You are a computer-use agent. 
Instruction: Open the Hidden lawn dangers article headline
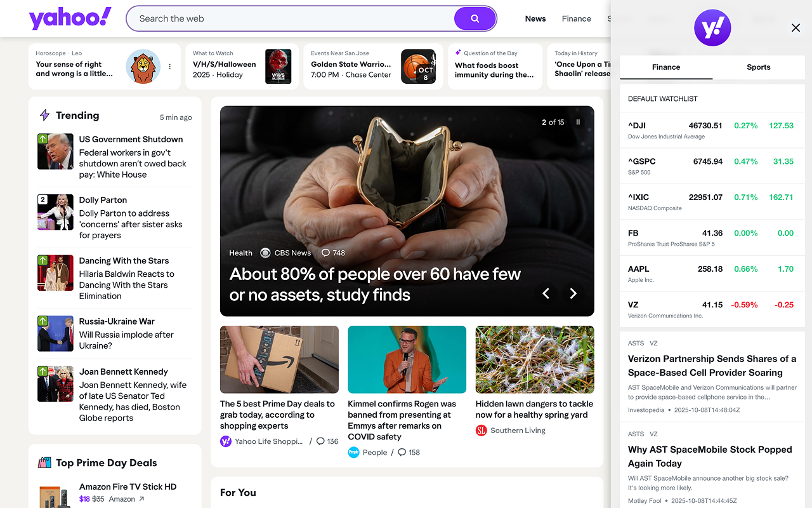[535, 410]
